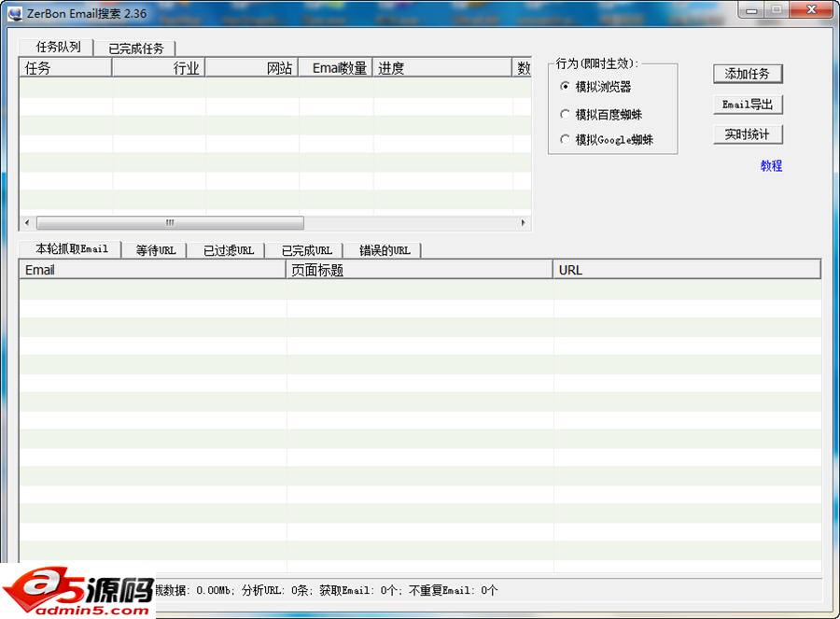Sort by 行业 column header

coord(159,67)
